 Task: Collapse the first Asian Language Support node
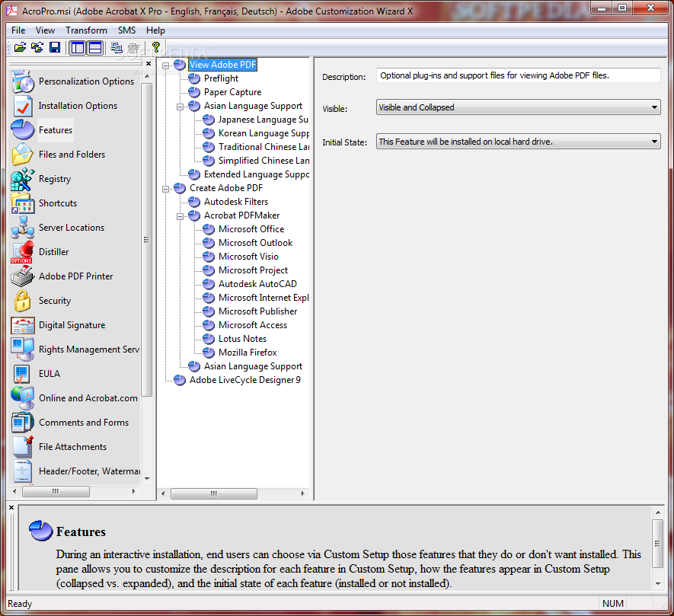(180, 107)
